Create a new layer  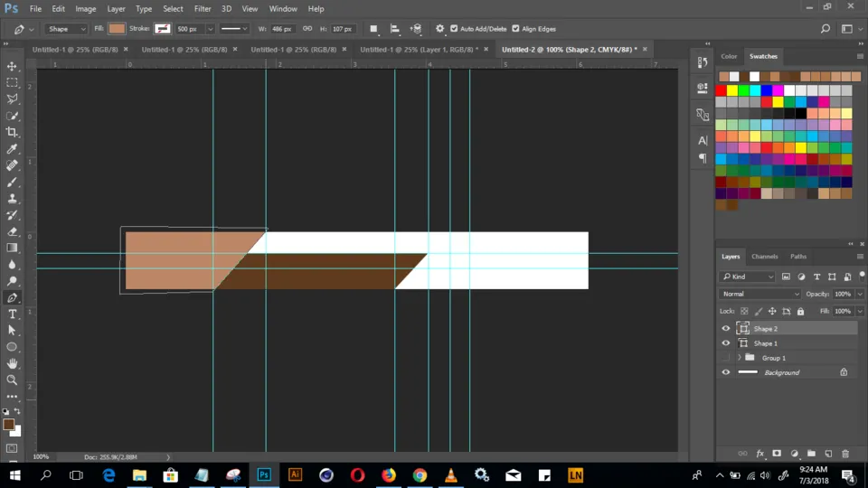[x=828, y=454]
